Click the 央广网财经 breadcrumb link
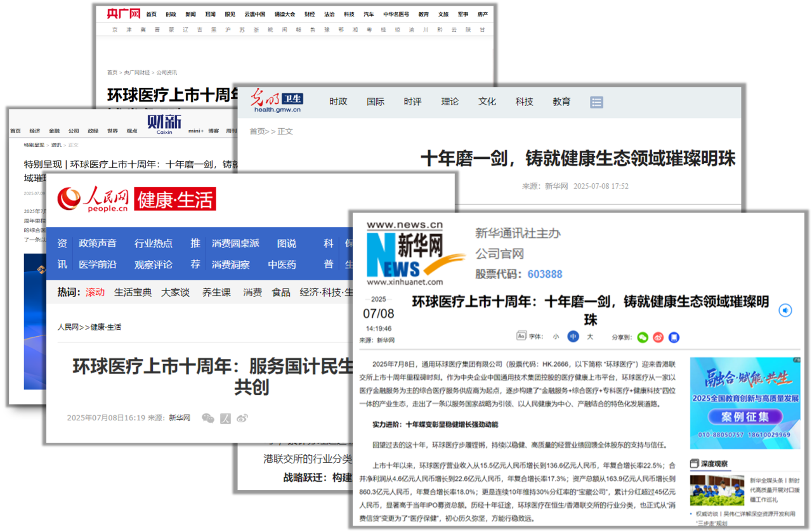The height and width of the screenshot is (532, 812). click(x=136, y=73)
